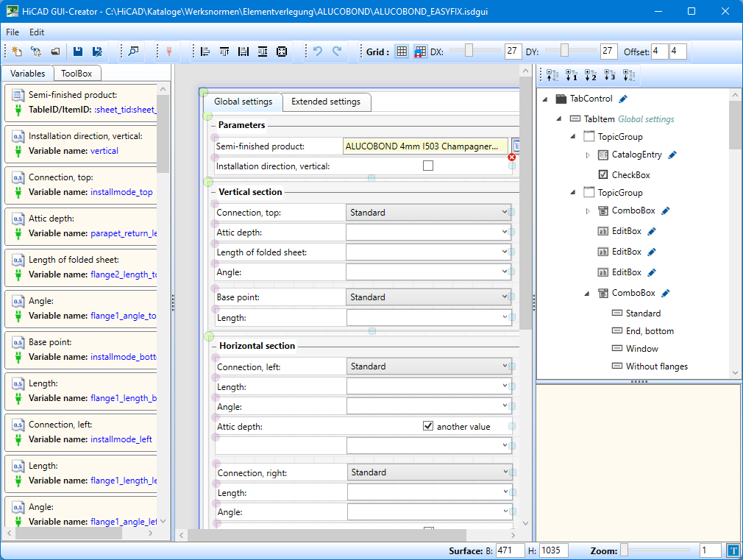Expand the tree to level 2
The height and width of the screenshot is (560, 743).
pos(591,75)
